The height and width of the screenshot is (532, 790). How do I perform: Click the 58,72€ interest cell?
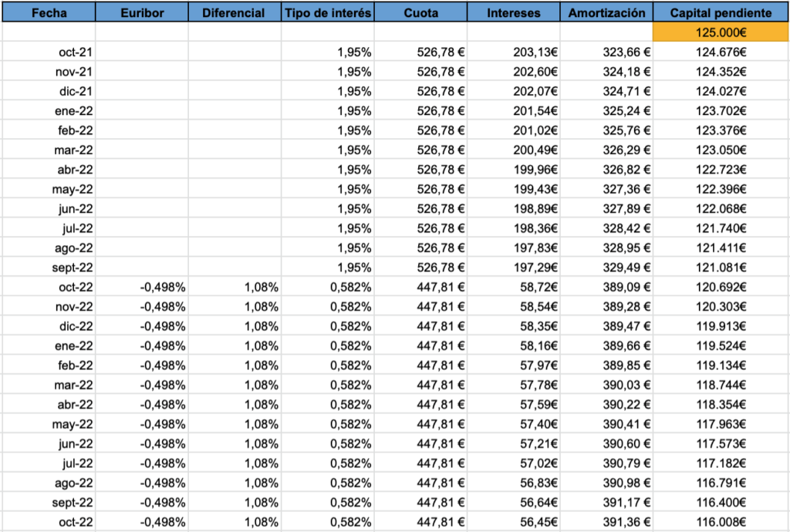(x=538, y=287)
